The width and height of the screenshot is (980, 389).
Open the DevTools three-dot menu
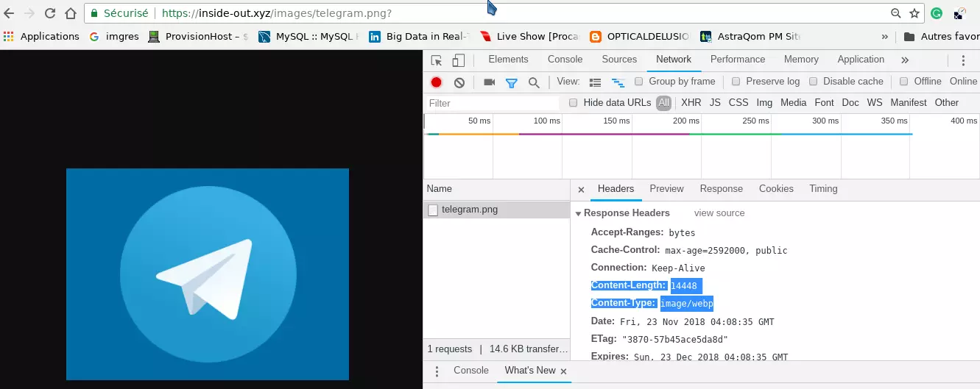(x=962, y=60)
